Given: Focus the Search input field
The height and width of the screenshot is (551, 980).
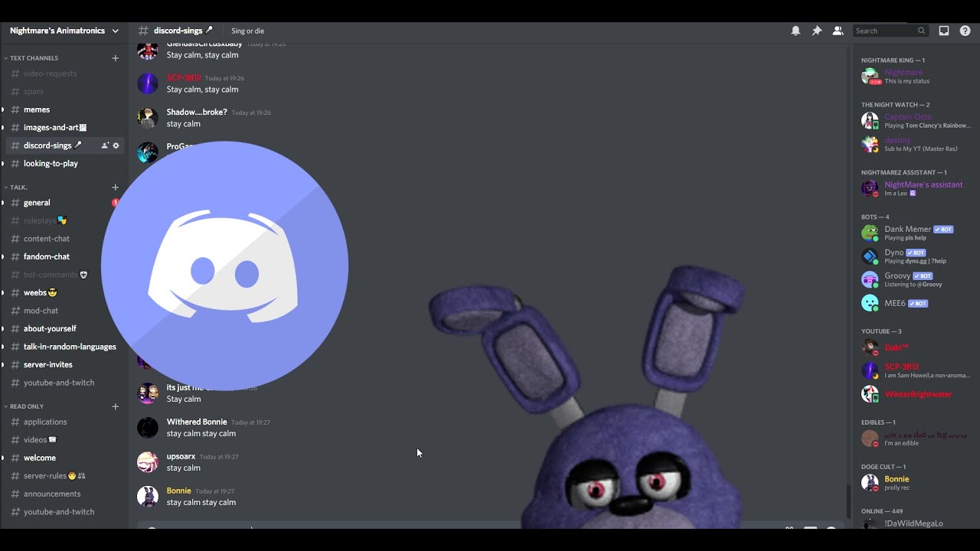Looking at the screenshot, I should tap(890, 31).
